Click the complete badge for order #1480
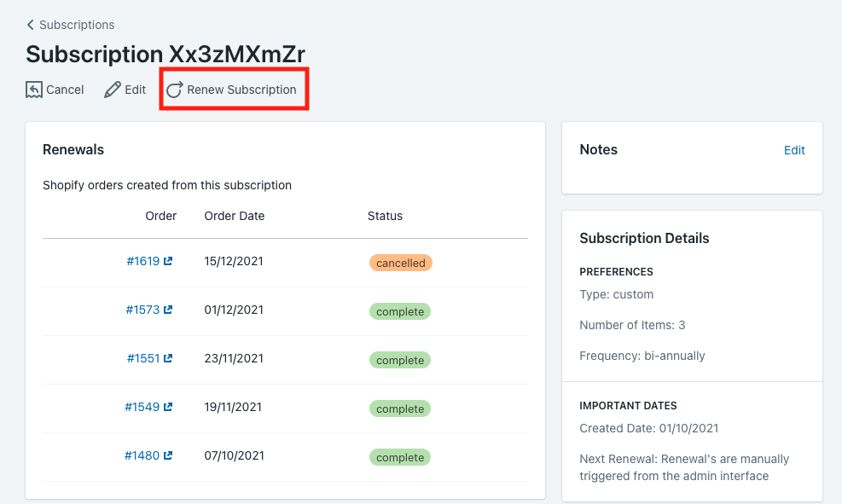 coord(400,457)
